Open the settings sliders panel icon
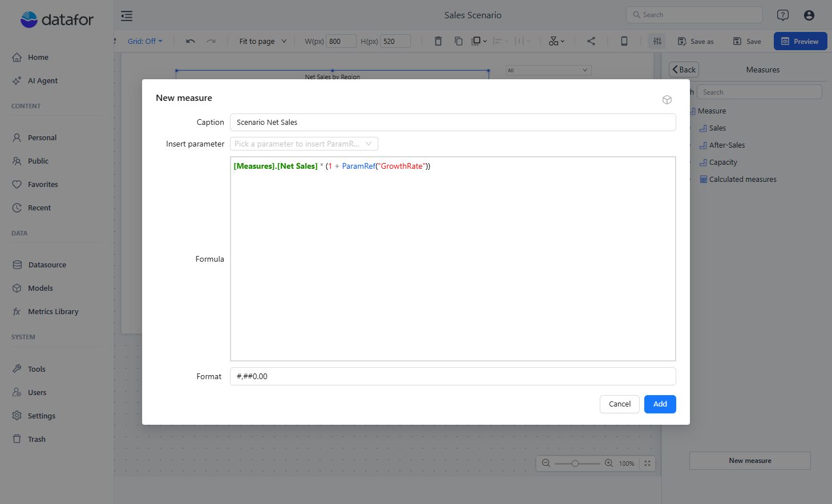Image resolution: width=832 pixels, height=504 pixels. (657, 41)
